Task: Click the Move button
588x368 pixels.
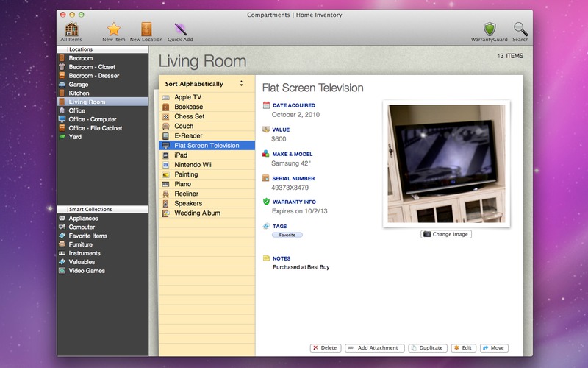Action: tap(494, 348)
